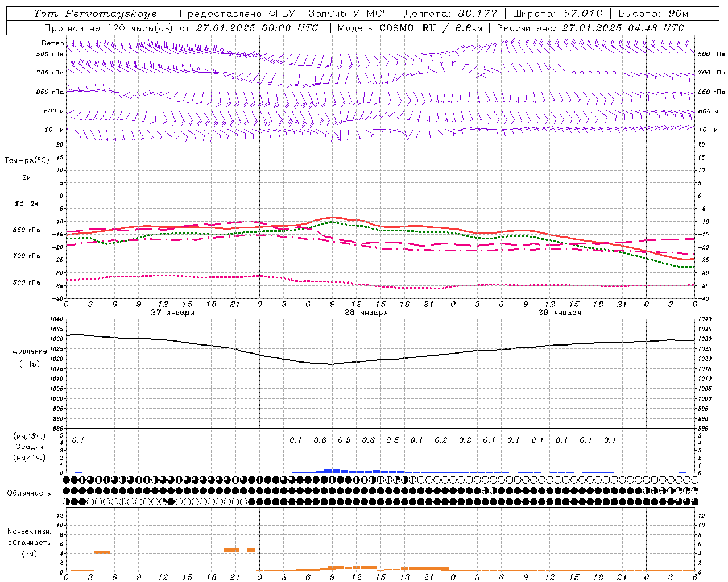Click the 'Высота: 90м' elevation label
728x582 pixels.
pos(653,14)
